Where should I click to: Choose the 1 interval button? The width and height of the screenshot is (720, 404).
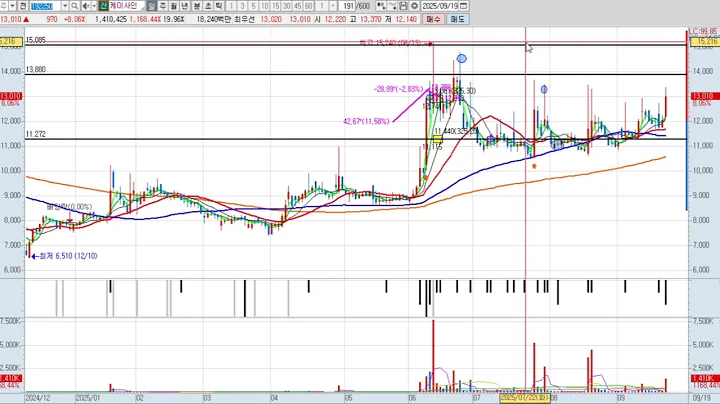231,6
